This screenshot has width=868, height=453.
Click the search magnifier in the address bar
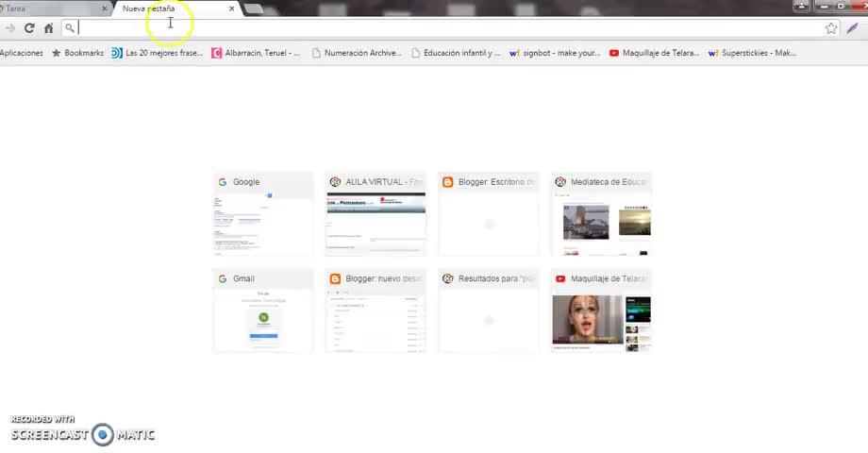click(x=70, y=27)
